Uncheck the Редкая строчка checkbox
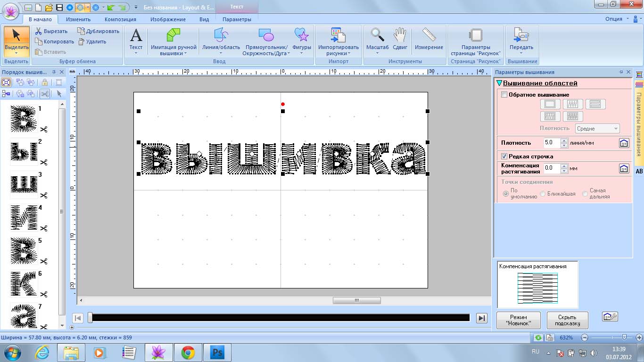 [504, 156]
